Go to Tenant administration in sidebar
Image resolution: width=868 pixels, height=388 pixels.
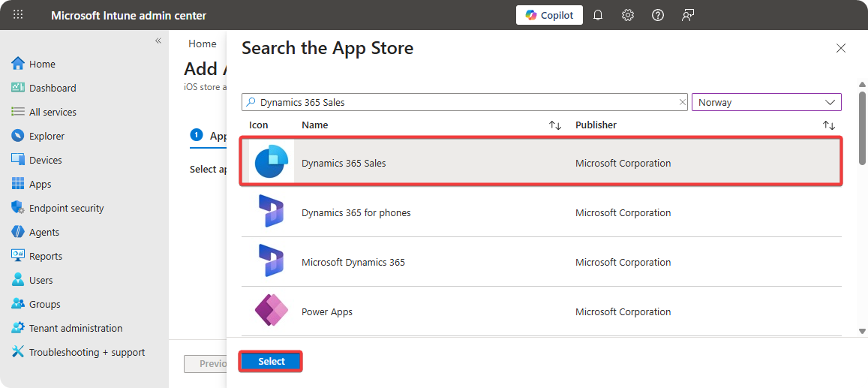click(75, 328)
